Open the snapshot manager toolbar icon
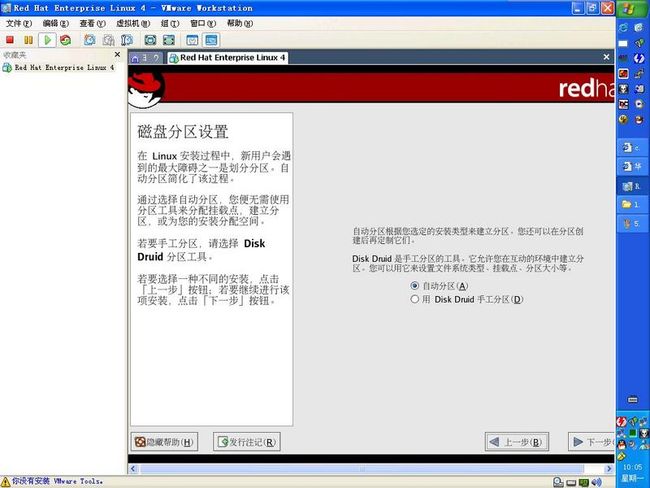650x488 pixels. click(127, 40)
